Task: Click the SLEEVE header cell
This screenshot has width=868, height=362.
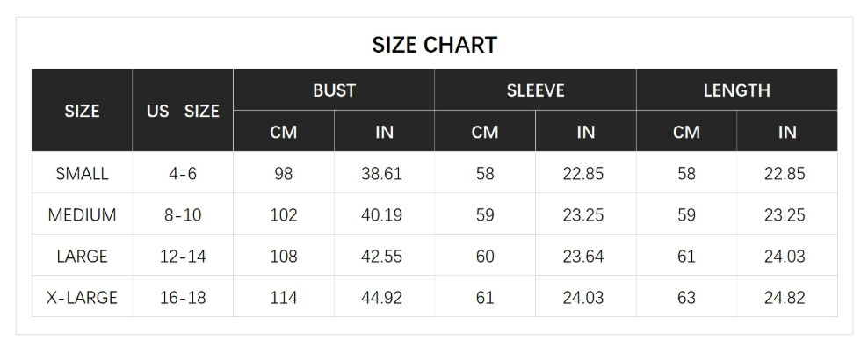Action: (535, 90)
